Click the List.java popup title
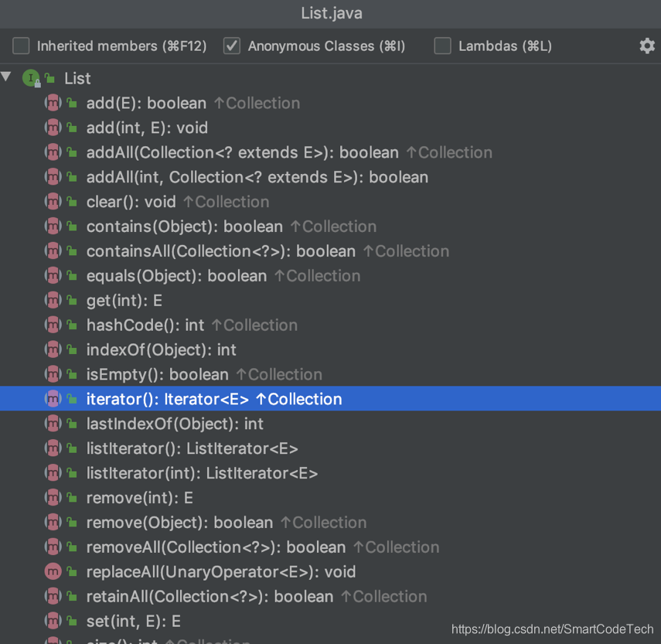 (x=332, y=13)
